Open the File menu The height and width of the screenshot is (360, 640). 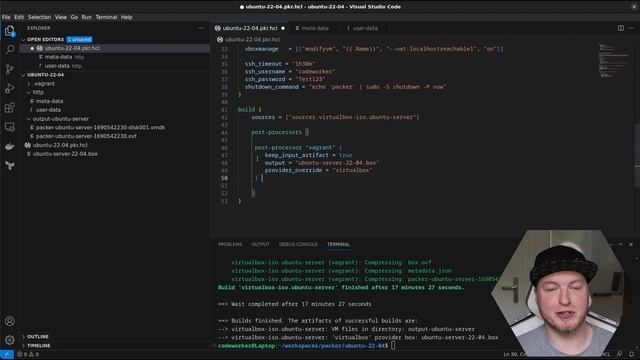(6, 17)
